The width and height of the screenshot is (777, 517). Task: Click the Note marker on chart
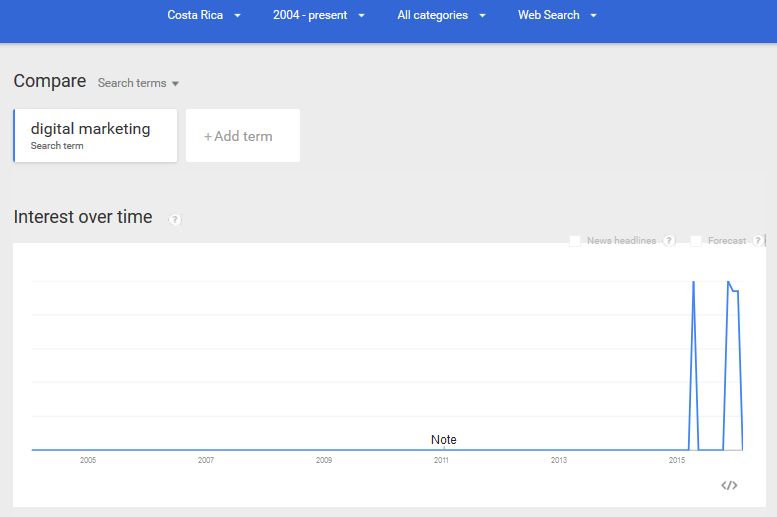pos(444,440)
